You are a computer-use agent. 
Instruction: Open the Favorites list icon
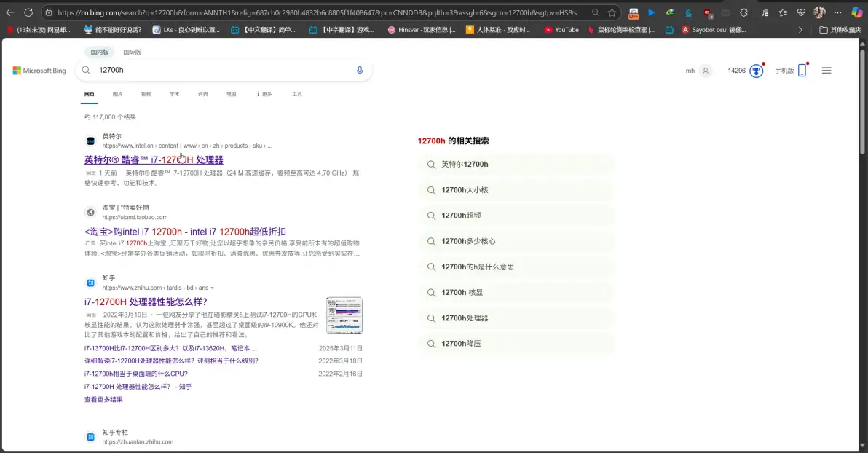783,12
